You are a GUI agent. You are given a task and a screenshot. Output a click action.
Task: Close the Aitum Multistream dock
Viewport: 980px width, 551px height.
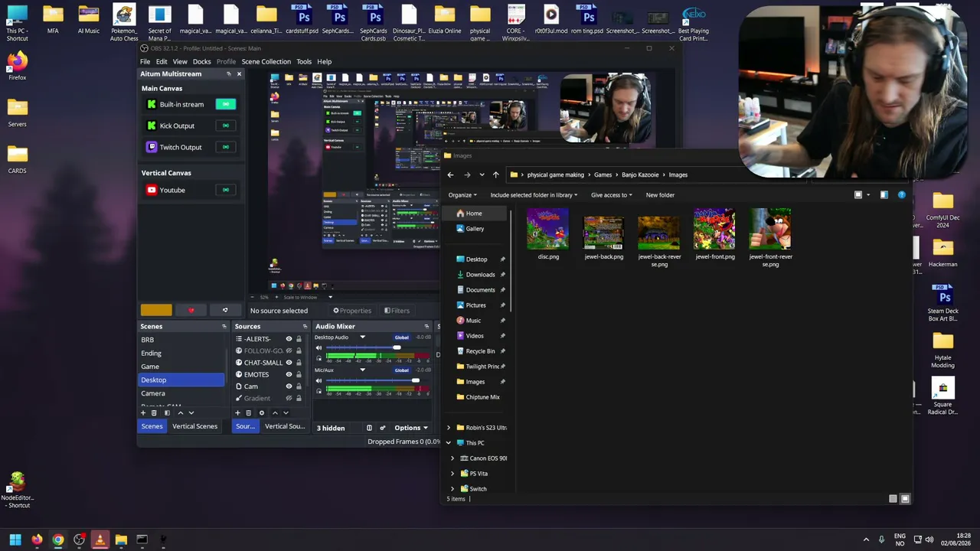[239, 73]
